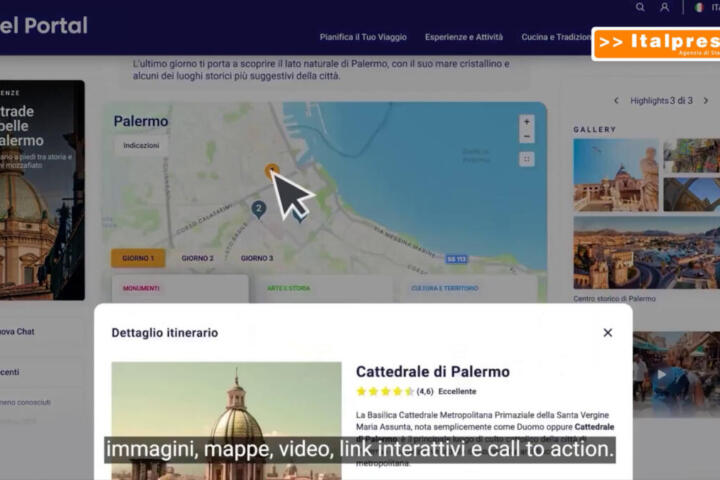The image size is (720, 480).
Task: Toggle fullscreen map view
Action: 527,159
